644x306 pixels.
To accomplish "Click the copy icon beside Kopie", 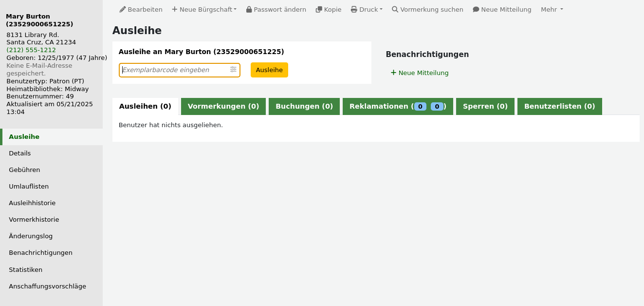I will pos(319,9).
